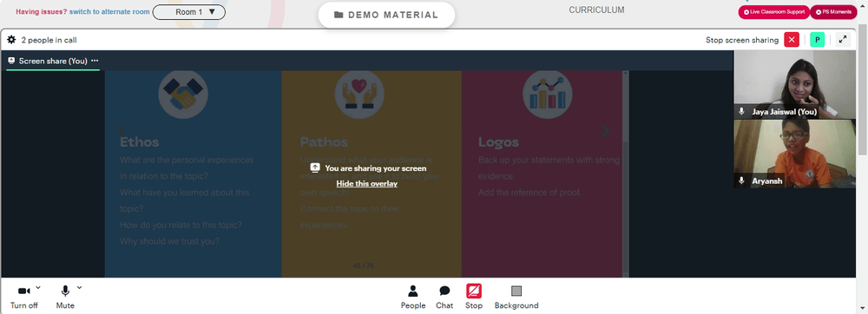Expand microphone options chevron
The image size is (868, 314).
pos(79,287)
